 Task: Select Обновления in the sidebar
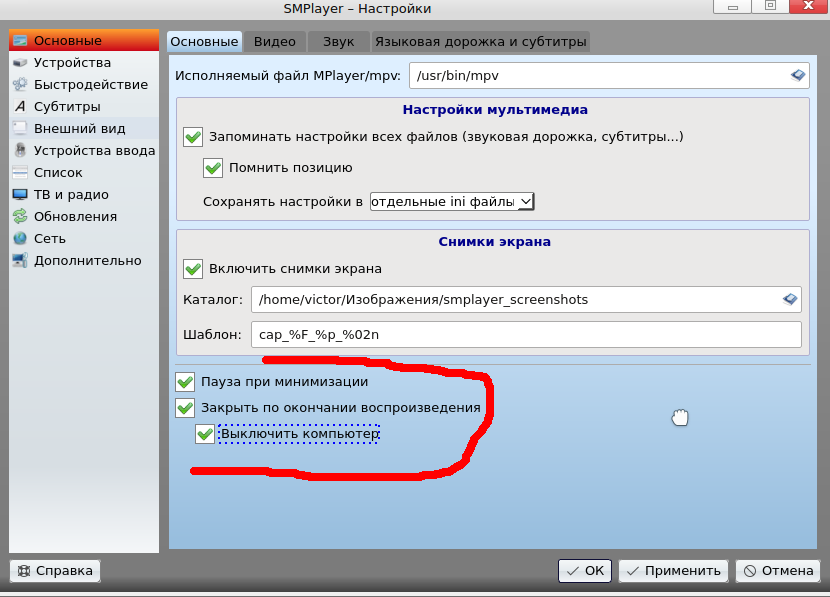(x=84, y=216)
